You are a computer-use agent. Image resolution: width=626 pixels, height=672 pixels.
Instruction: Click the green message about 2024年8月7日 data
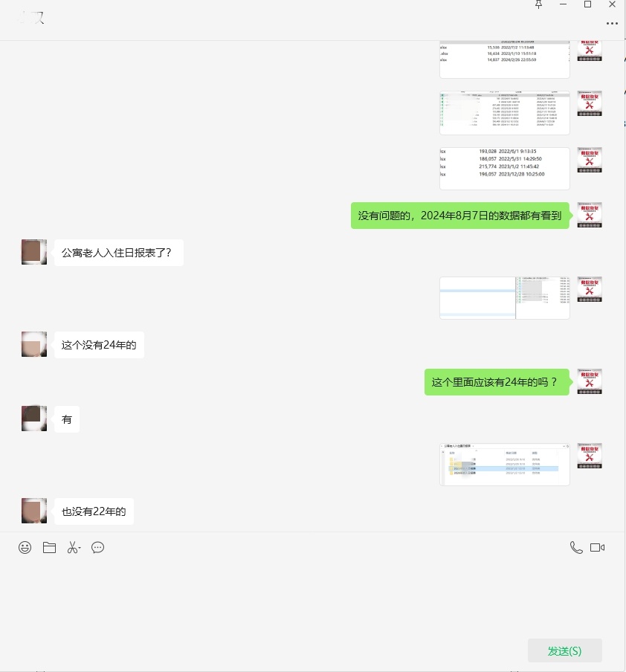pyautogui.click(x=459, y=216)
